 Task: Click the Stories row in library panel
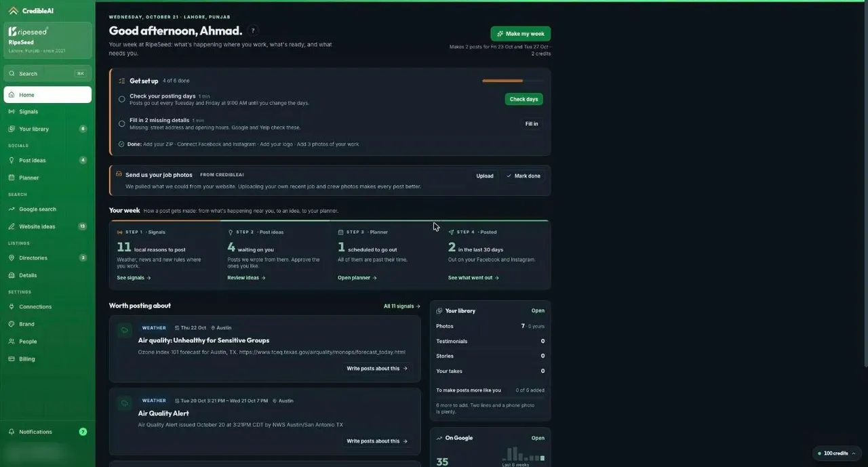coord(490,356)
